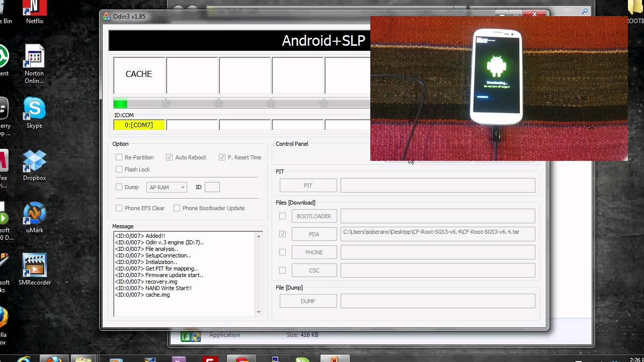The image size is (644, 362).
Task: Click the BOOTLOADER file path field
Action: point(438,216)
